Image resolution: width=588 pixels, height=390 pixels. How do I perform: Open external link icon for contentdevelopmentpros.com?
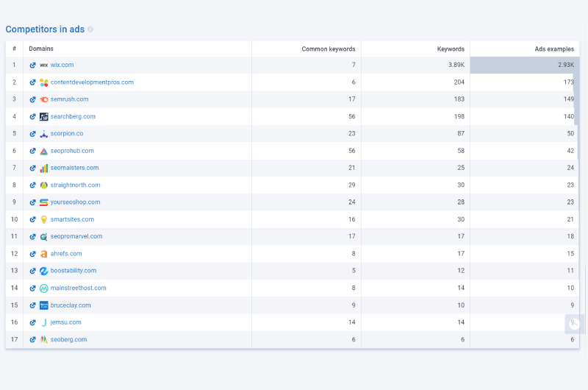pyautogui.click(x=32, y=82)
